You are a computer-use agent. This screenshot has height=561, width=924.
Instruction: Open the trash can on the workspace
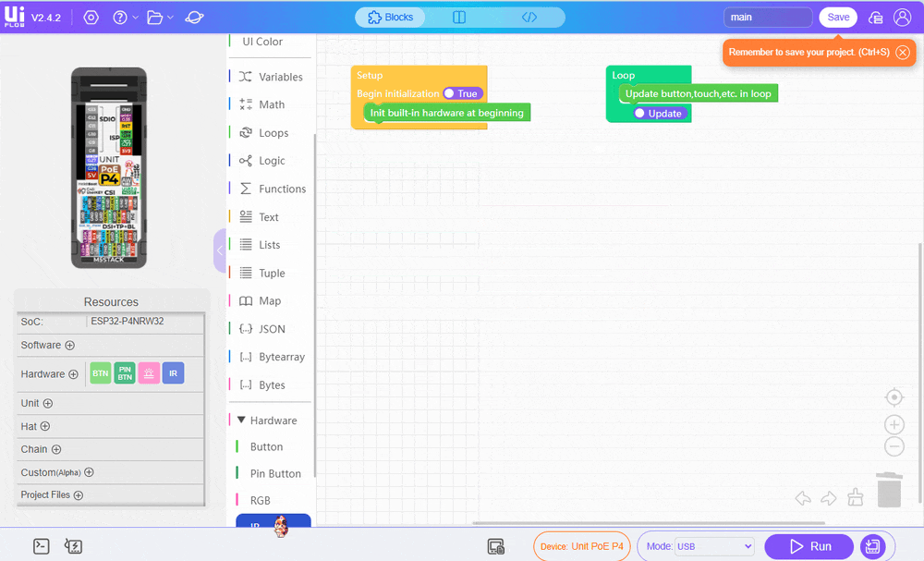[x=889, y=490]
